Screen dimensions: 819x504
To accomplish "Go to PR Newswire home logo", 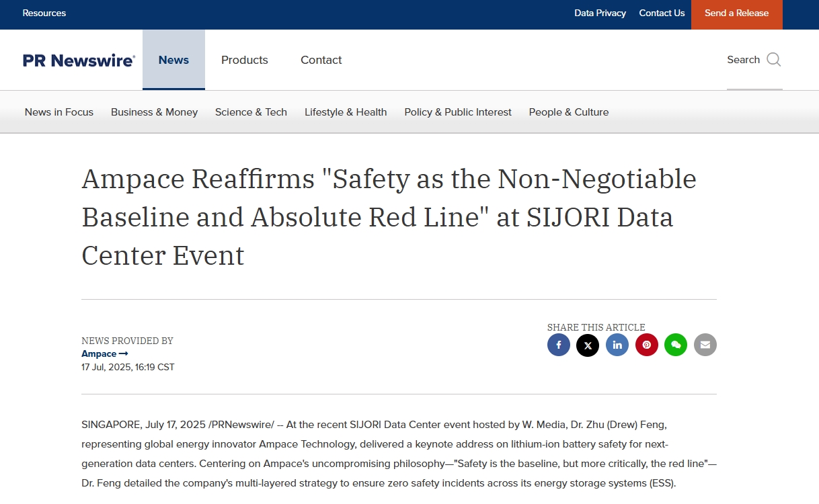I will 79,60.
